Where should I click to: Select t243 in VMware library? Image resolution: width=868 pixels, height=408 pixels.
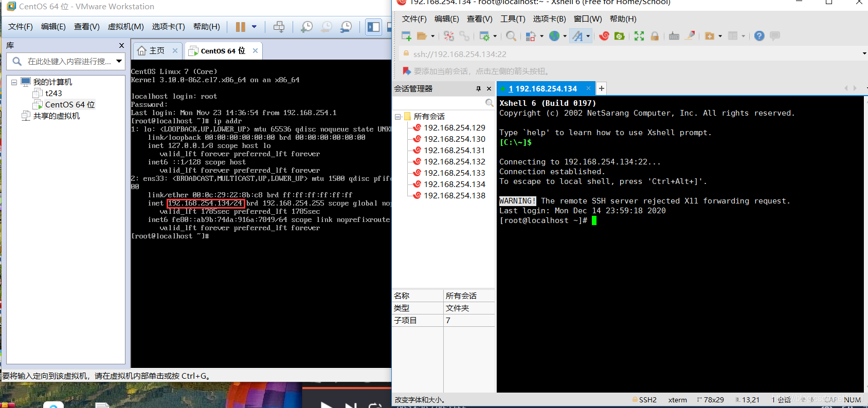[53, 93]
